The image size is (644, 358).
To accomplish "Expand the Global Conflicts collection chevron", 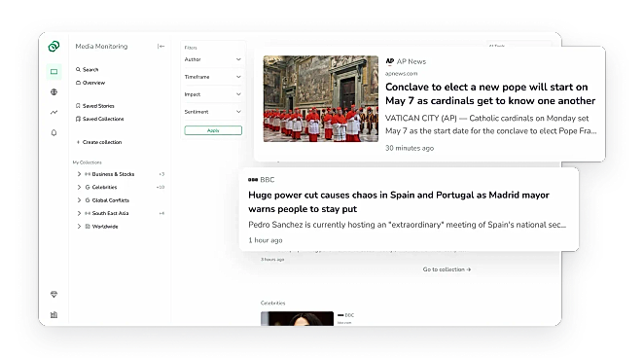I will [79, 200].
